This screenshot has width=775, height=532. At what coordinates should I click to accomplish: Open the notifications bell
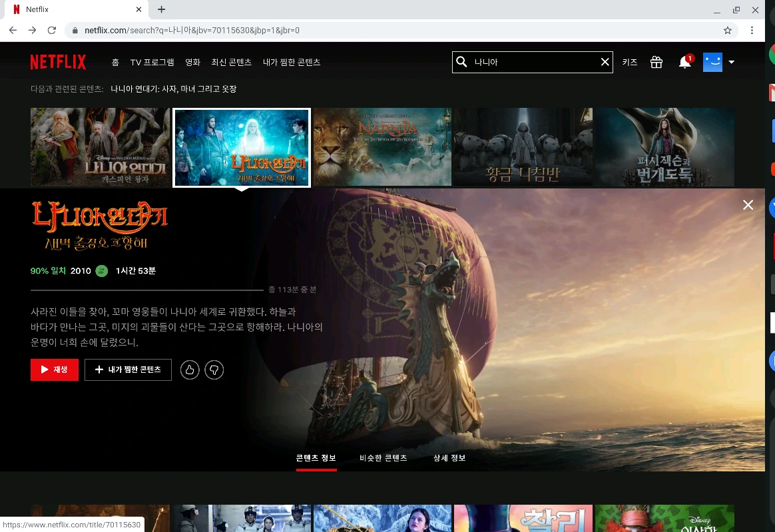[x=684, y=63]
